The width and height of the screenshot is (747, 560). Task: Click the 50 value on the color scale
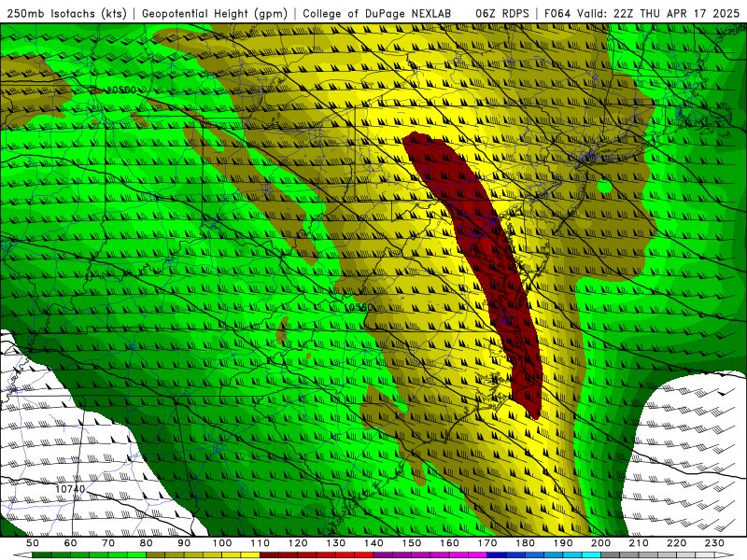(33, 543)
